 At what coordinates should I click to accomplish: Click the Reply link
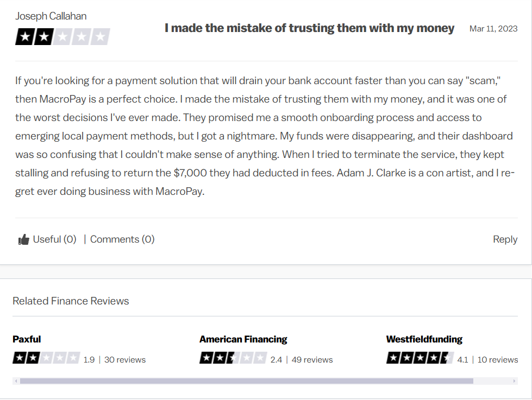(505, 239)
